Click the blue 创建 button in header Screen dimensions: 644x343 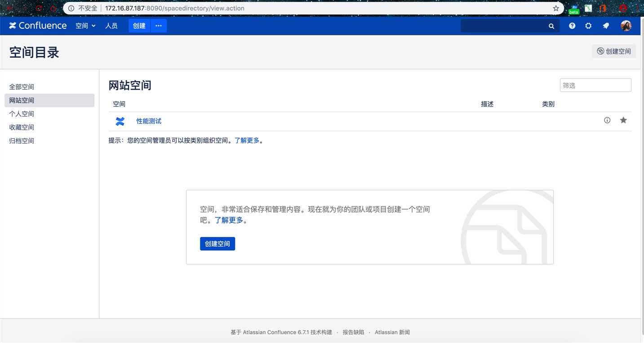click(x=139, y=26)
